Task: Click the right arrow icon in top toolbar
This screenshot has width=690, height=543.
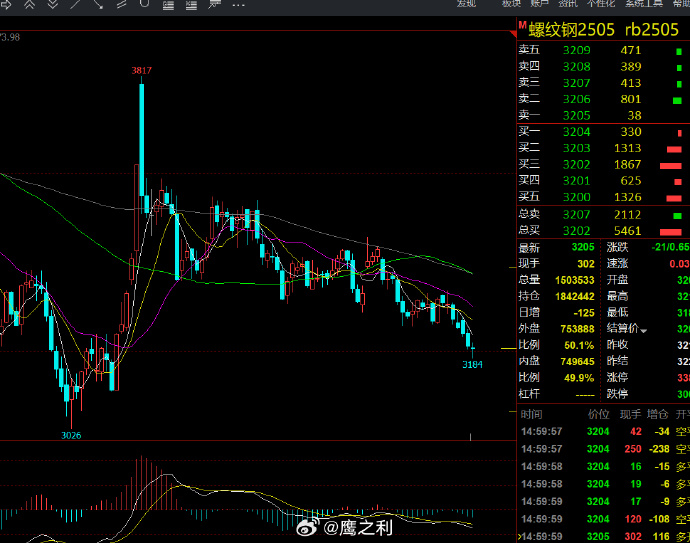Action: tap(6, 5)
